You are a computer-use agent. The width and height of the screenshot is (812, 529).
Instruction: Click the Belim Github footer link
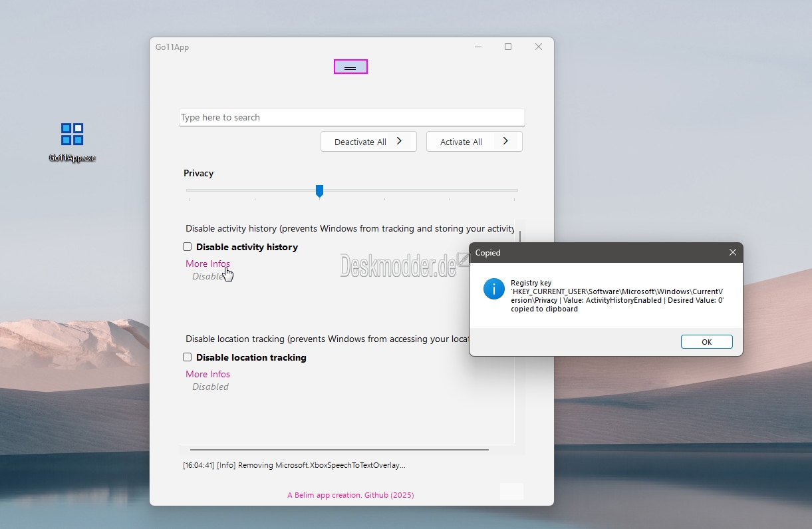350,495
